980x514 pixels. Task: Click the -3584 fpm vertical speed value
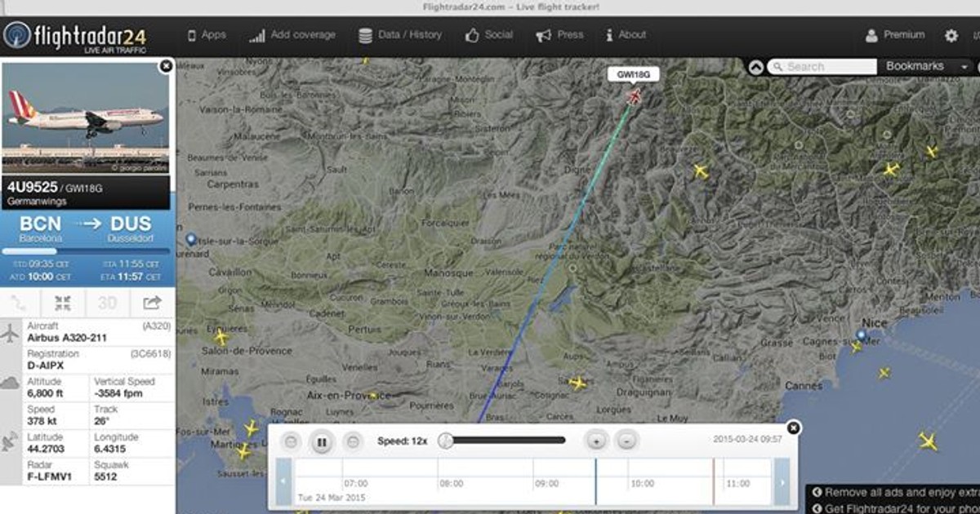(120, 393)
